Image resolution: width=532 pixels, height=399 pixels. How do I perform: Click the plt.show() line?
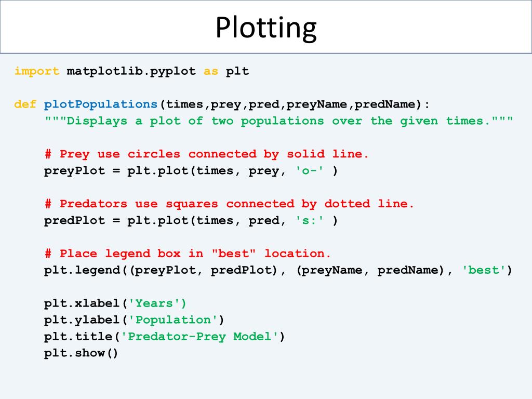pos(81,353)
